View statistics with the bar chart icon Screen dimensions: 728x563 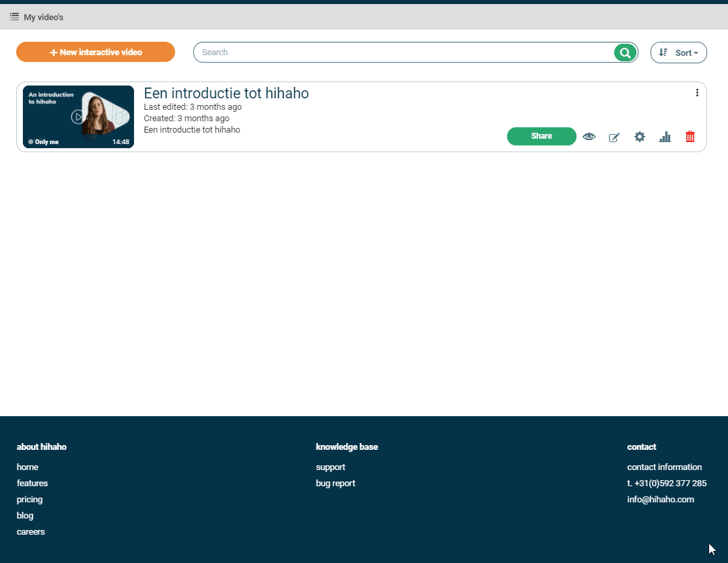665,137
